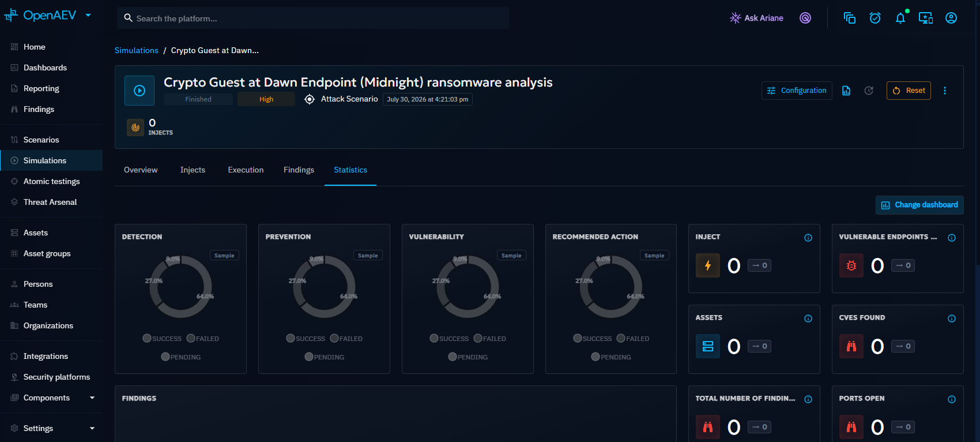Toggle FAILED legend in Detection chart
The height and width of the screenshot is (442, 980).
click(x=203, y=339)
